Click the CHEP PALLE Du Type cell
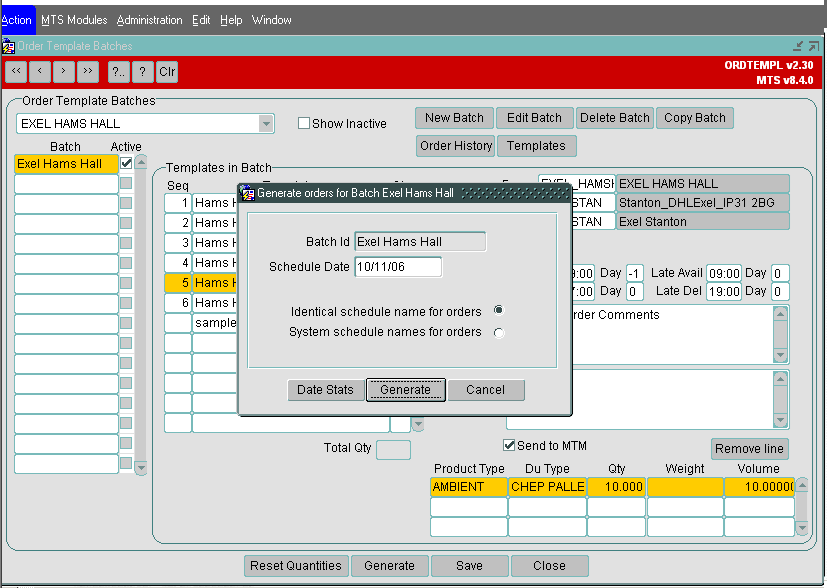 pos(547,487)
